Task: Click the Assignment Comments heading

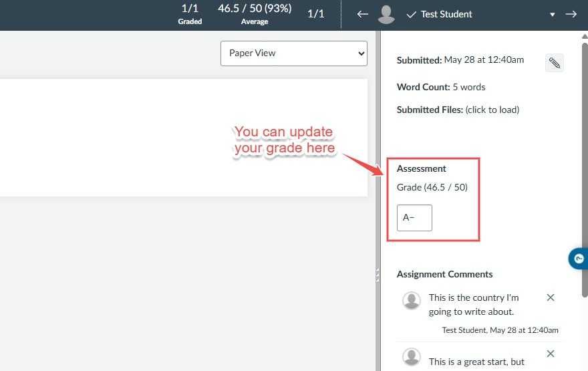Action: pyautogui.click(x=445, y=274)
